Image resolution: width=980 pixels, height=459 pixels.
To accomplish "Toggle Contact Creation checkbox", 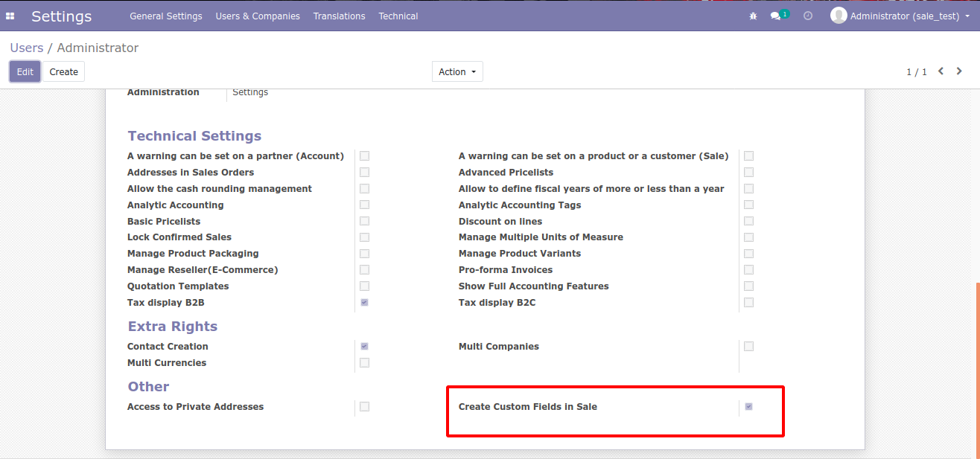I will pyautogui.click(x=364, y=347).
